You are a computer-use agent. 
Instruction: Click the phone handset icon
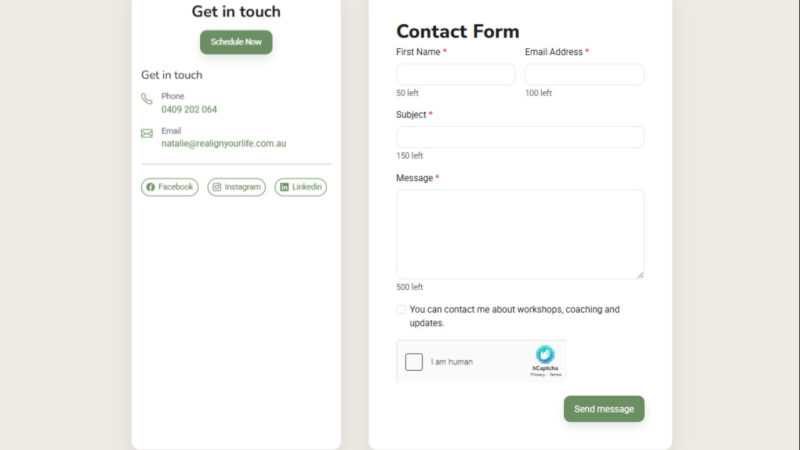click(147, 99)
